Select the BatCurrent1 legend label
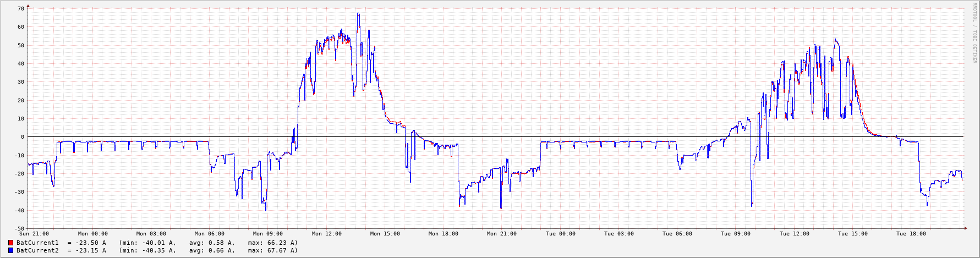980x258 pixels. pyautogui.click(x=37, y=243)
